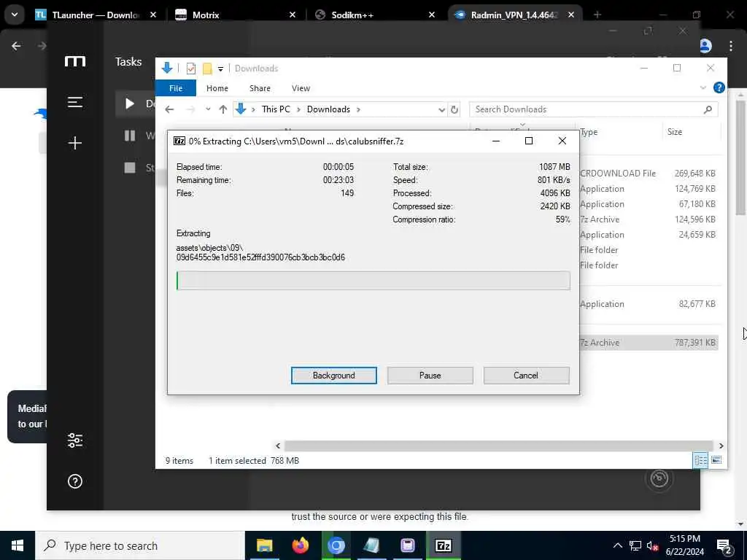Select the 124,596 KB 7z Archive row
Image resolution: width=747 pixels, height=560 pixels.
[x=648, y=219]
